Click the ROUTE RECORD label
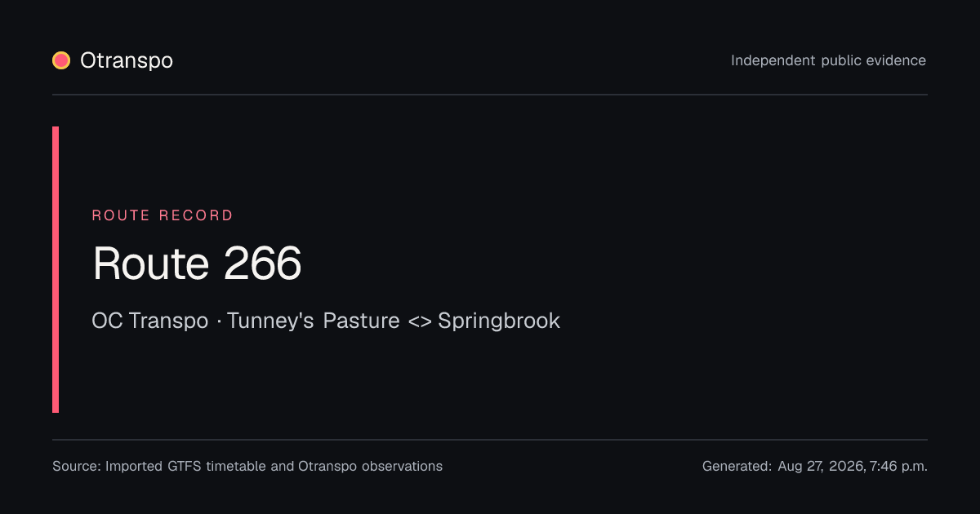 coord(163,215)
